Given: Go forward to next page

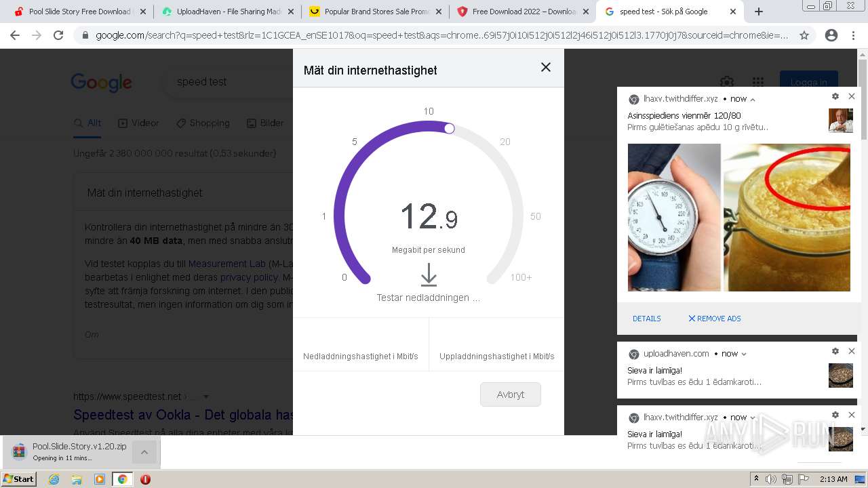Looking at the screenshot, I should point(37,35).
